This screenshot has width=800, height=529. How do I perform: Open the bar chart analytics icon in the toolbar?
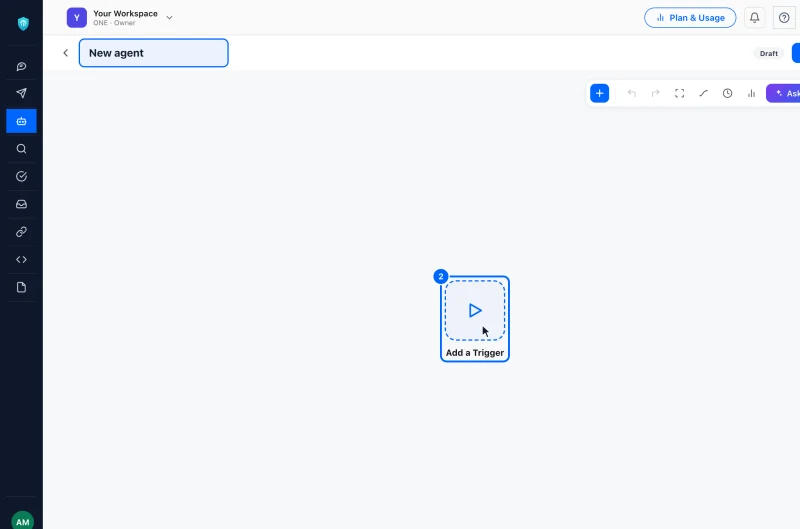[x=751, y=93]
